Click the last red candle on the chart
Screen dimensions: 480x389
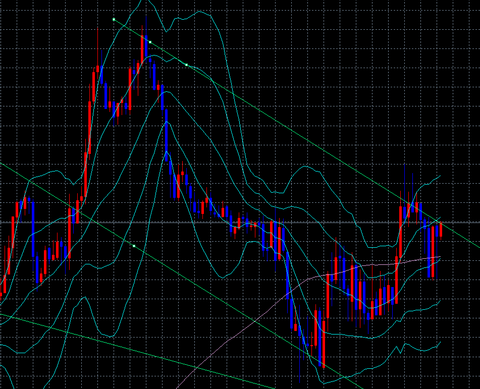pyautogui.click(x=441, y=231)
